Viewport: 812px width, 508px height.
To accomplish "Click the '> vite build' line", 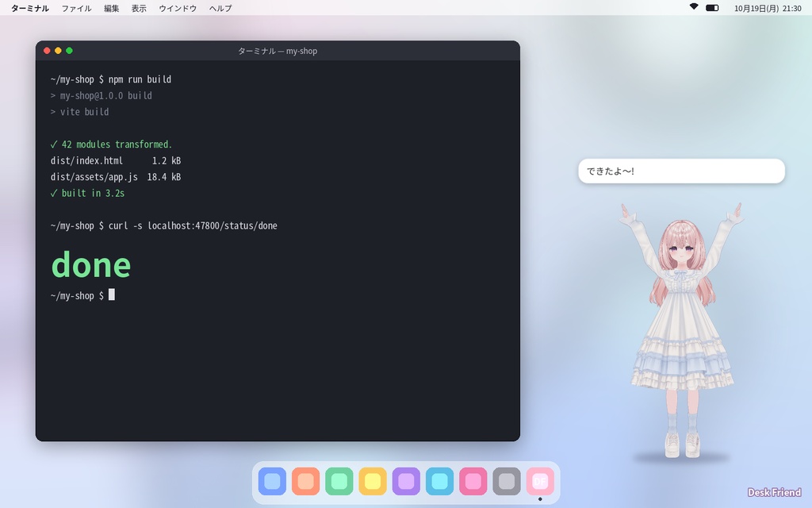I will tap(80, 111).
